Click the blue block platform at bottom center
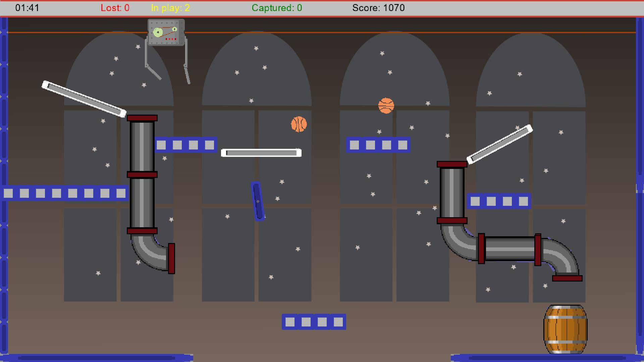Screen dimensions: 644x362 [314, 322]
